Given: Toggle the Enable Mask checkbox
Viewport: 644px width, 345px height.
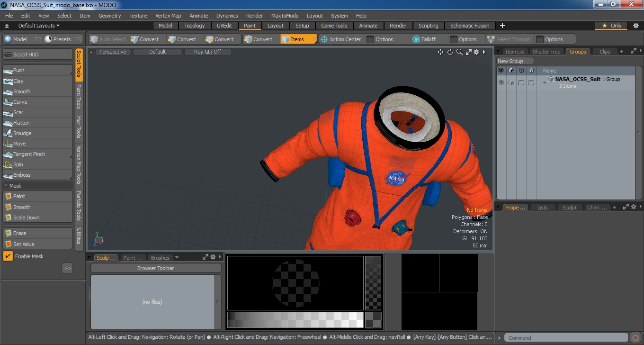Looking at the screenshot, I should [x=8, y=256].
